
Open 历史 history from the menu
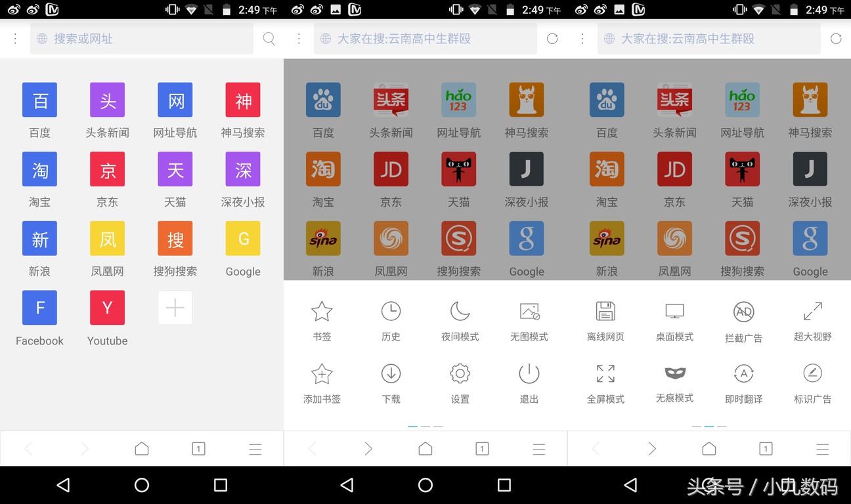click(x=391, y=321)
